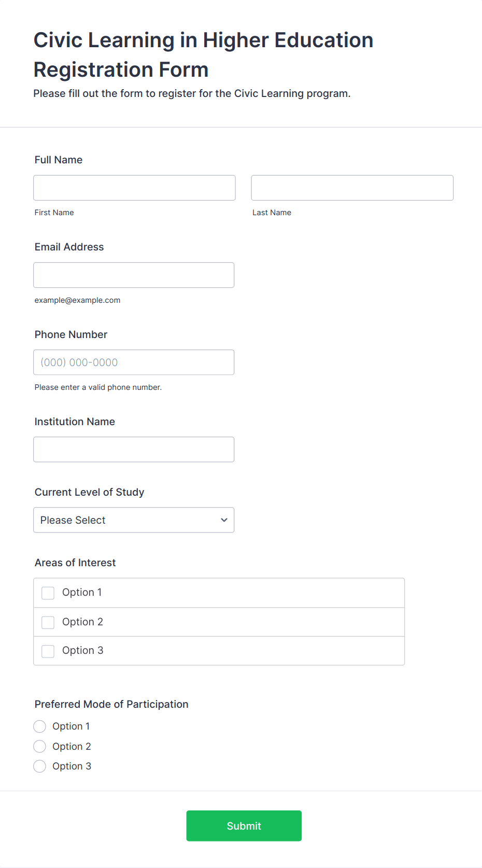Click the Phone Number label
482x868 pixels.
point(71,334)
